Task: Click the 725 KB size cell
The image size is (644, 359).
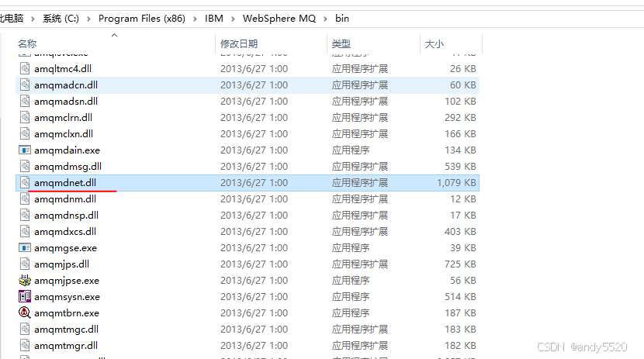Action: (x=460, y=264)
